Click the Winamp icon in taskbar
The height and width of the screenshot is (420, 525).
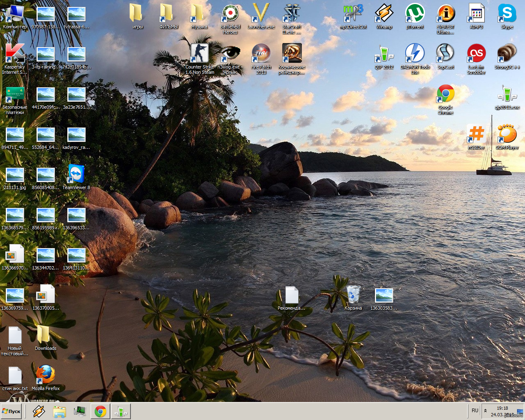(x=39, y=411)
